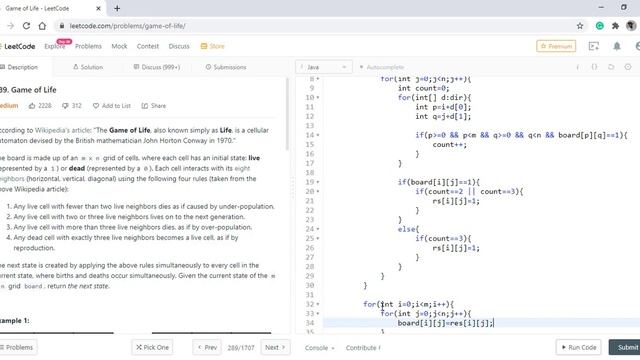Go to Next problem
Screen dimensions: 640x360
pos(275,347)
